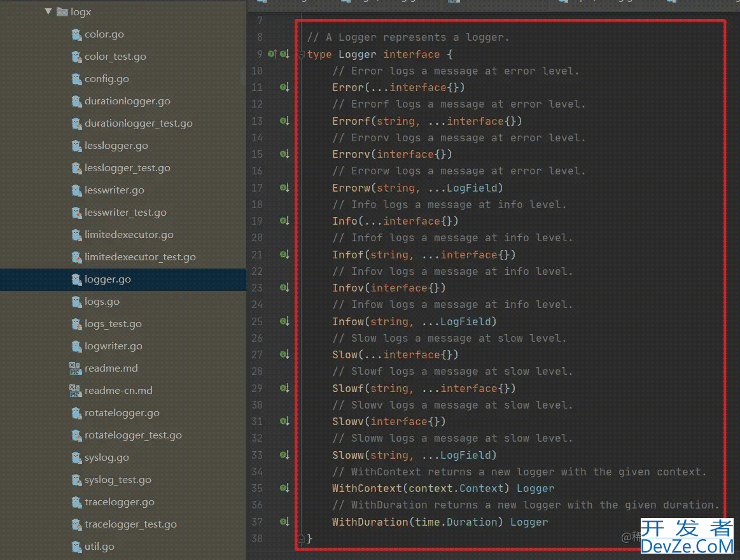Click the readme.md markdown file icon

point(76,368)
